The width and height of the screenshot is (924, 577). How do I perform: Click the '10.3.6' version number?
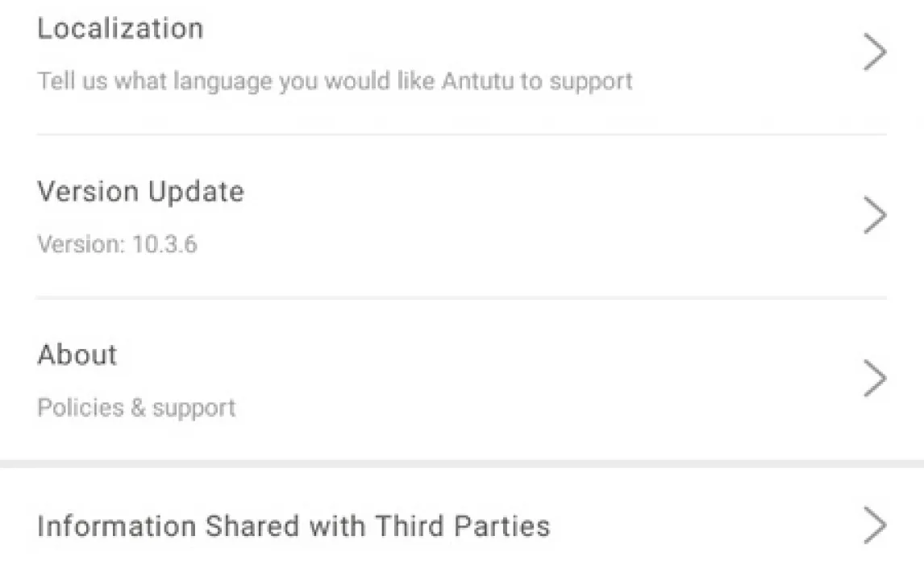pyautogui.click(x=164, y=244)
